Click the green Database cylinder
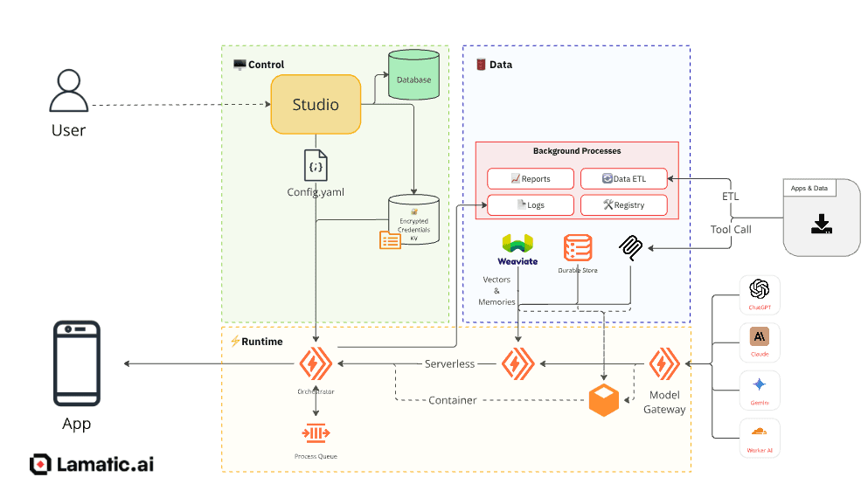The height and width of the screenshot is (498, 868). pos(413,75)
